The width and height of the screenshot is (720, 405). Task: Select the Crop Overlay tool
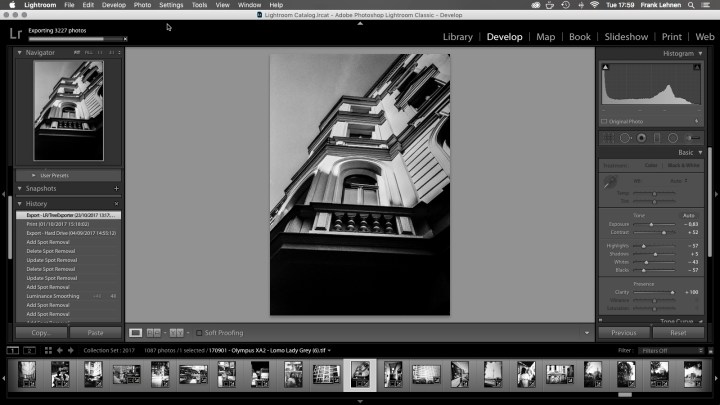(608, 137)
